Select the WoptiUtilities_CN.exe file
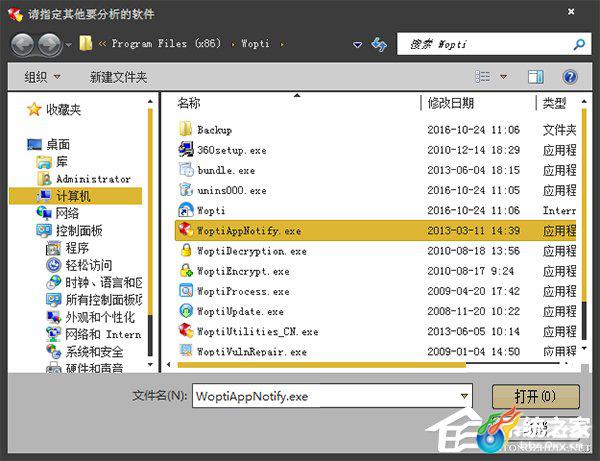Viewport: 600px width, 461px height. tap(258, 332)
